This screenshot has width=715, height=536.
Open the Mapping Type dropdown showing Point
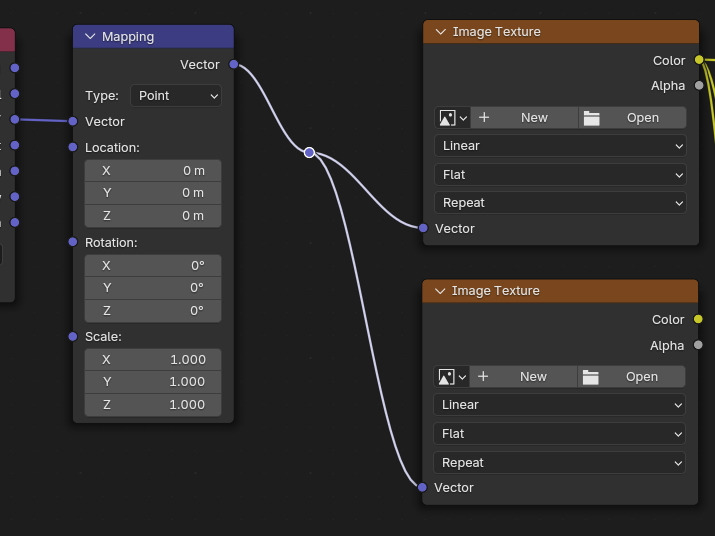click(x=176, y=96)
